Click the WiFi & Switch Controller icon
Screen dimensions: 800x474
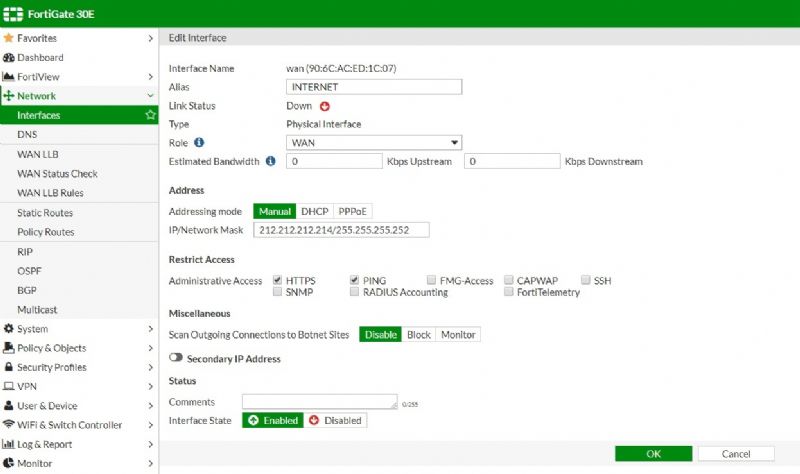[x=9, y=425]
